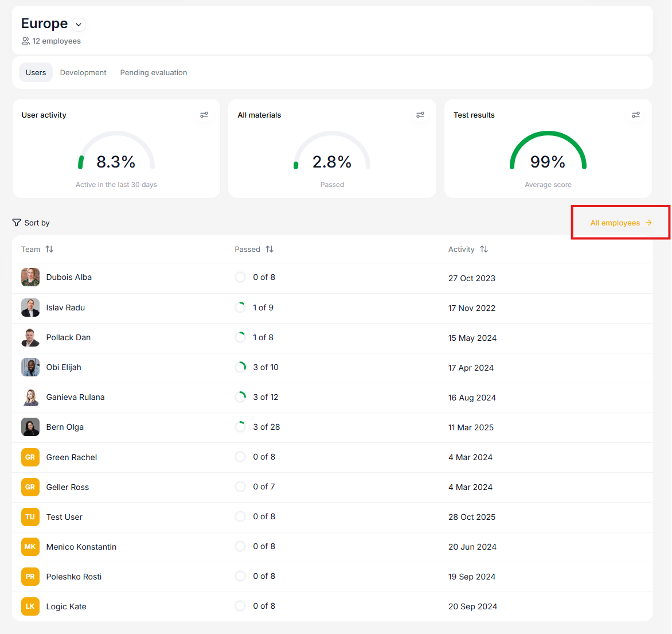Click Logic Kate's LK avatar badge
This screenshot has height=634, width=672.
[x=30, y=606]
